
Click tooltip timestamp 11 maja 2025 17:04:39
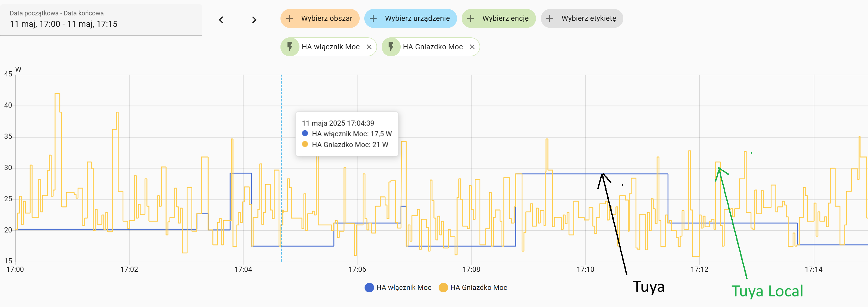(x=338, y=123)
